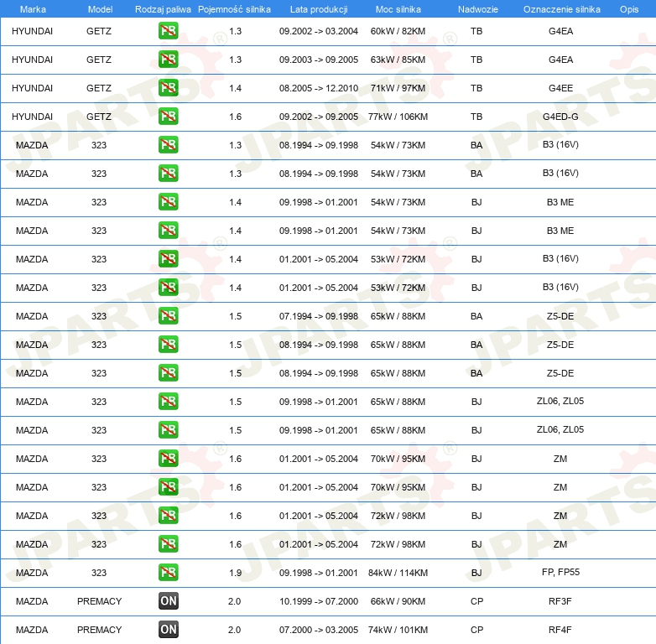The height and width of the screenshot is (644, 656).
Task: Click the 1.4 capacity in the G4EE row
Action: coord(235,88)
